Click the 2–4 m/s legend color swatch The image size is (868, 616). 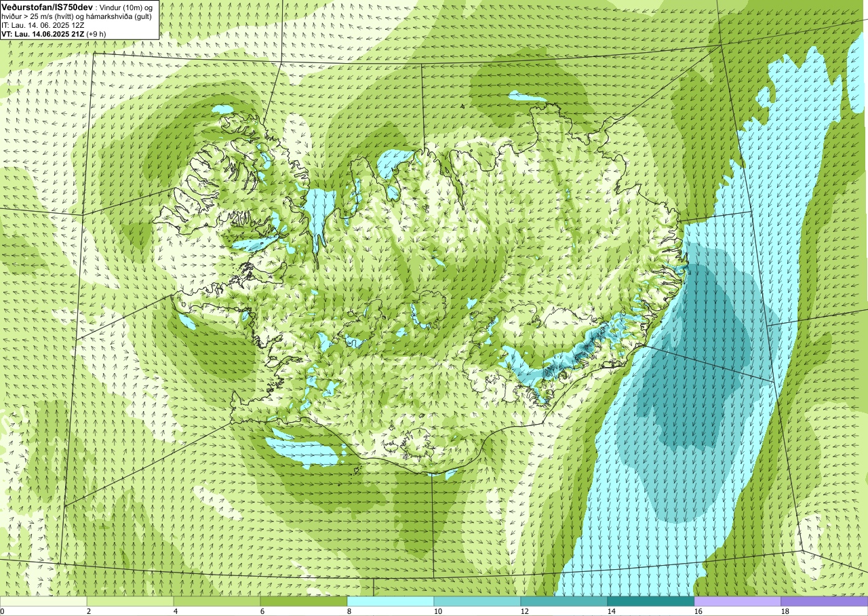[130, 601]
